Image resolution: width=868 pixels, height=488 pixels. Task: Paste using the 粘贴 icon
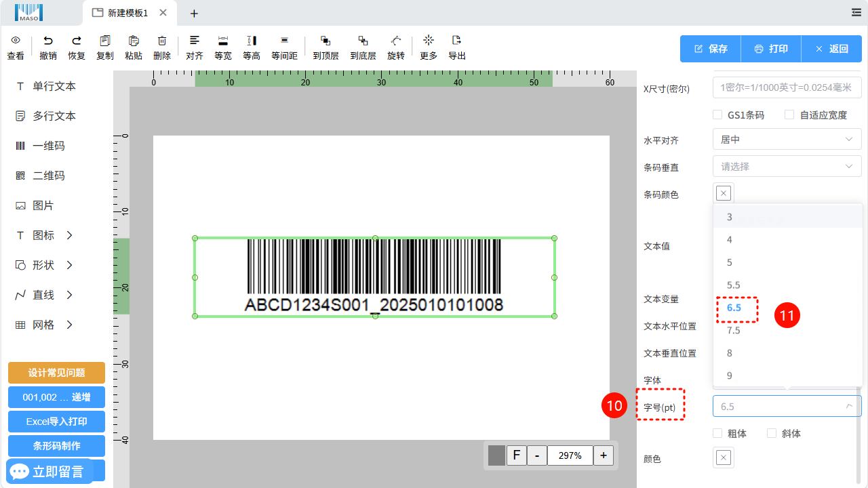tap(134, 41)
